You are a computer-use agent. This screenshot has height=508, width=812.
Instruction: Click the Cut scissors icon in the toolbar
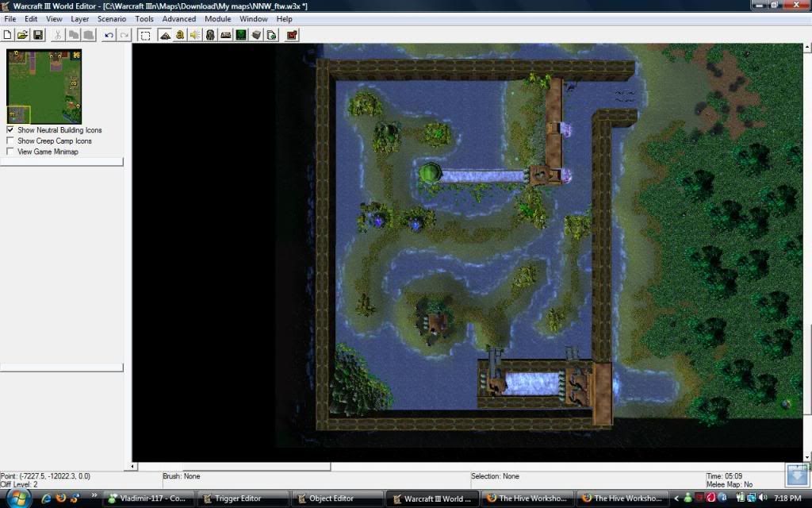point(58,35)
